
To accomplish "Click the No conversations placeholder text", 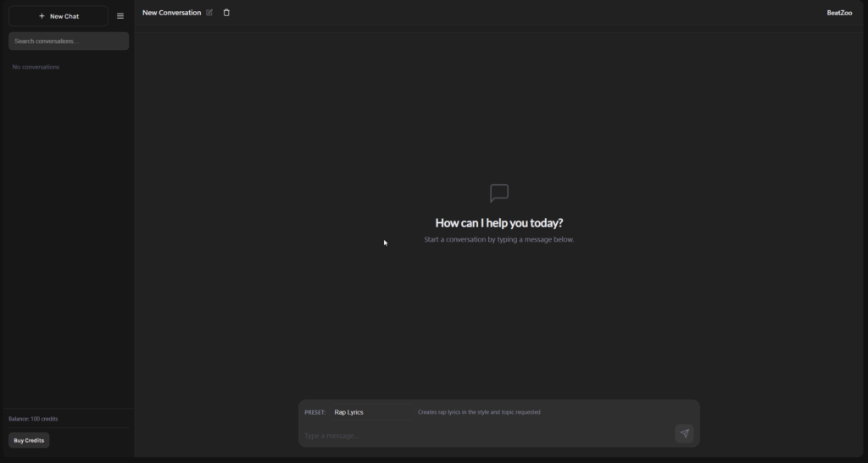I will point(36,67).
